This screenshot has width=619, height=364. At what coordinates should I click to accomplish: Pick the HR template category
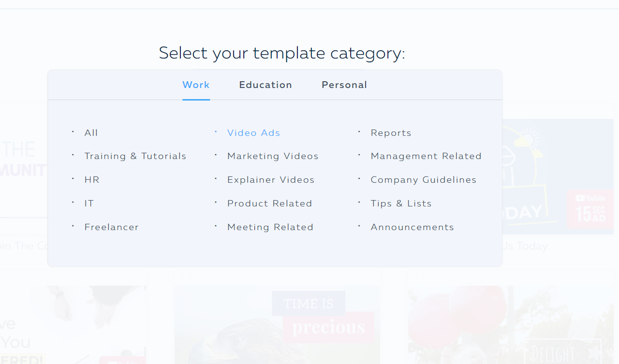pyautogui.click(x=92, y=180)
